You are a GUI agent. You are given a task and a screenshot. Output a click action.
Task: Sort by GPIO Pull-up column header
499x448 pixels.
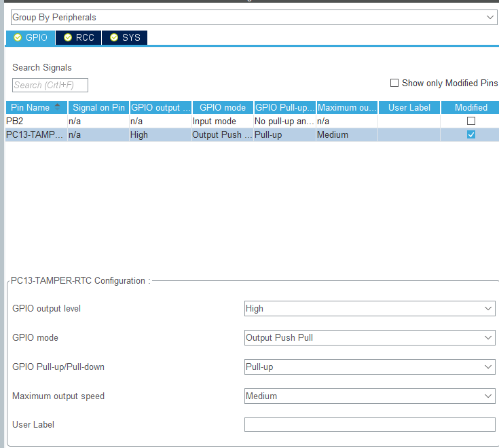(285, 107)
